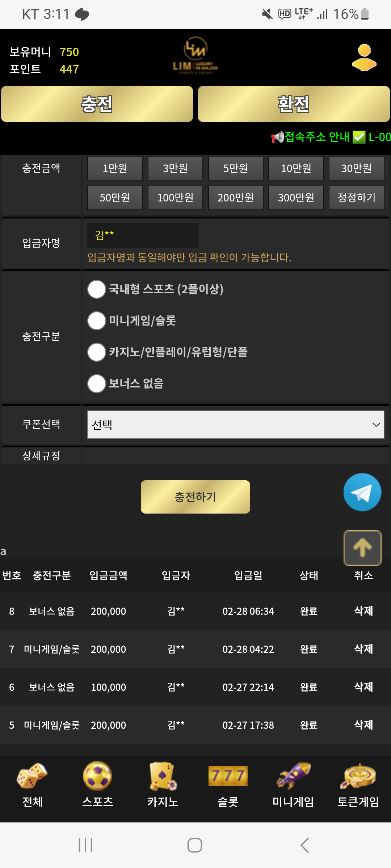Click the 입금자명 input field
391x868 pixels.
coord(143,235)
